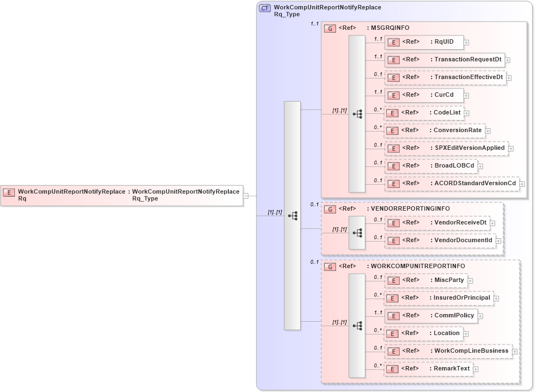Expand the RemarkText element
Image resolution: width=535 pixels, height=392 pixels.
[476, 368]
